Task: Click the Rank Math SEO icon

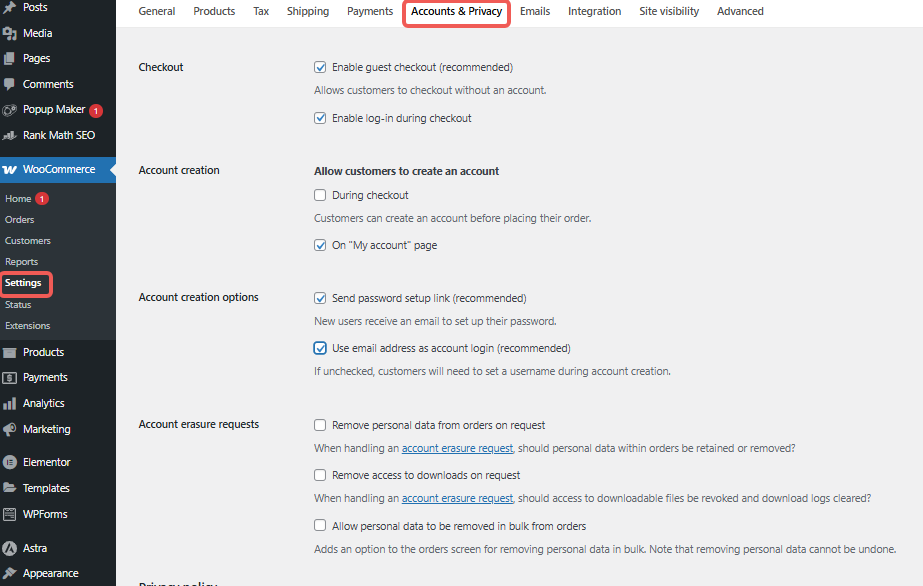Action: pos(10,136)
